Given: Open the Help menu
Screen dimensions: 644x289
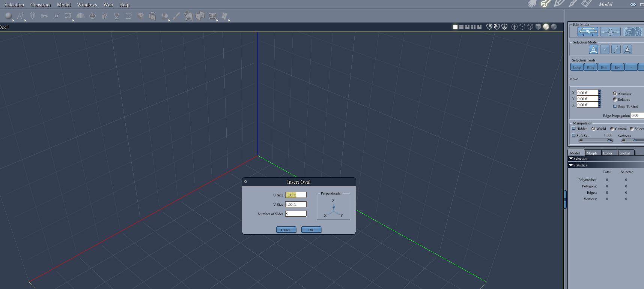Looking at the screenshot, I should (124, 4).
